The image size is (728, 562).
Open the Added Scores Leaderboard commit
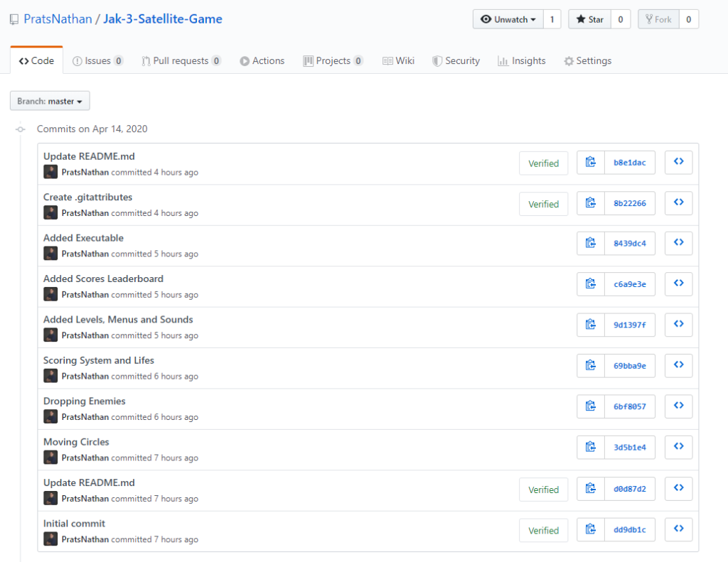103,279
